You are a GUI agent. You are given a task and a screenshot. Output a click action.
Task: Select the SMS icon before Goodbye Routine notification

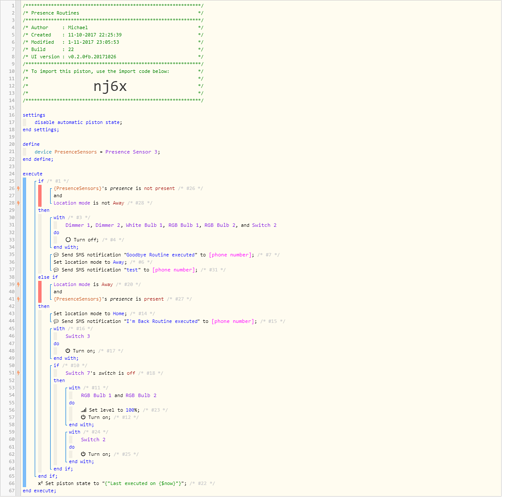[x=56, y=255]
